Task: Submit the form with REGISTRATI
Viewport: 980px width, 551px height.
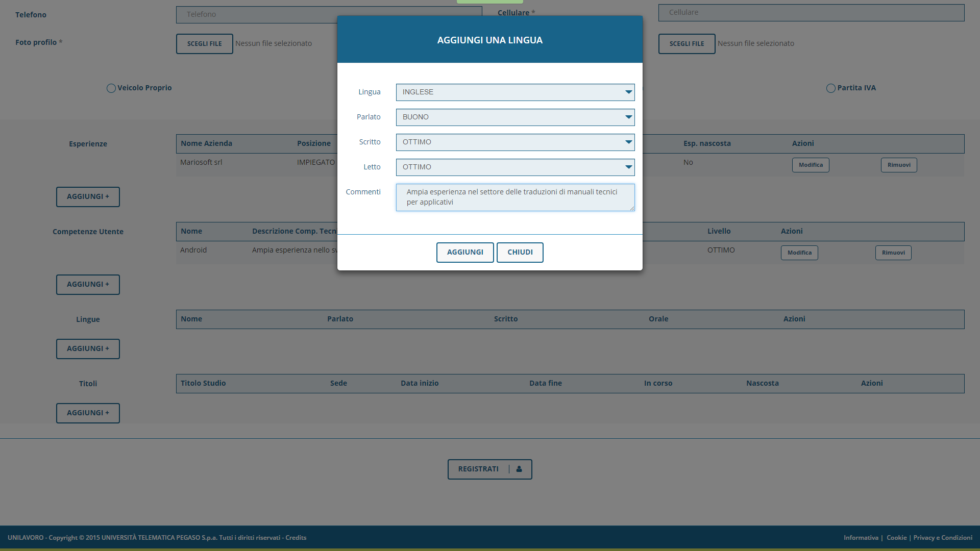Action: [489, 469]
